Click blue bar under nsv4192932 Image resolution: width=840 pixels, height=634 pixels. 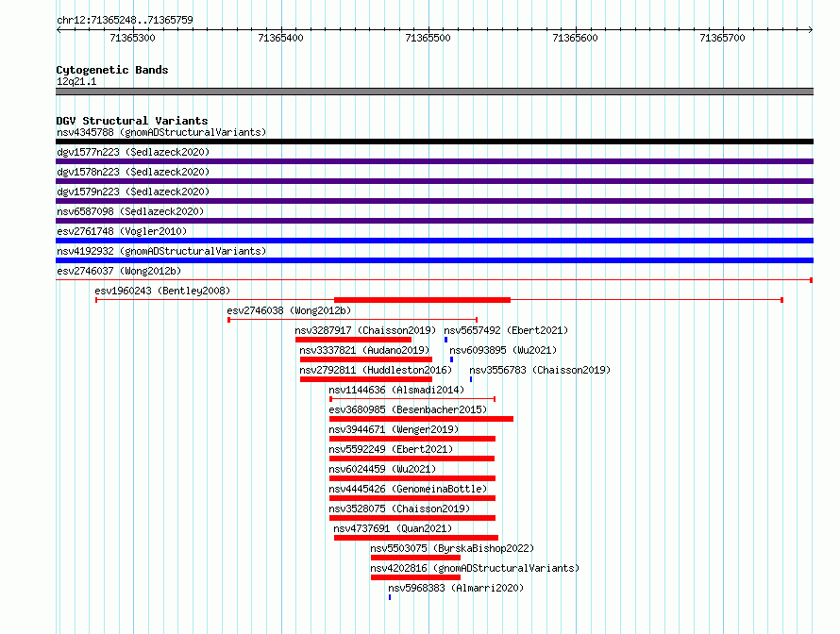tap(434, 260)
